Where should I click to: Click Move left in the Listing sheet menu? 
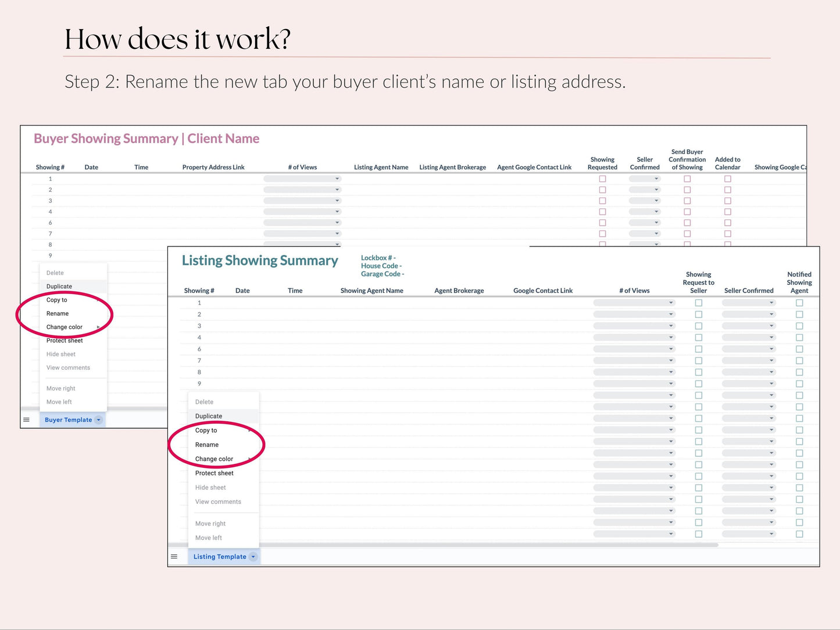click(x=209, y=538)
